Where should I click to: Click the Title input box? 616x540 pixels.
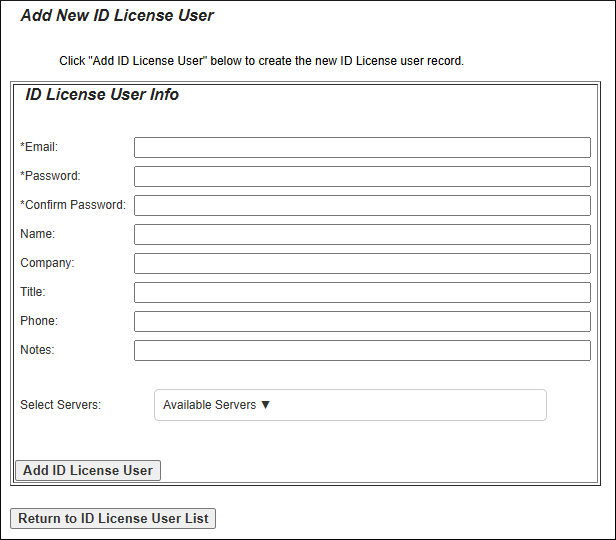[x=362, y=292]
